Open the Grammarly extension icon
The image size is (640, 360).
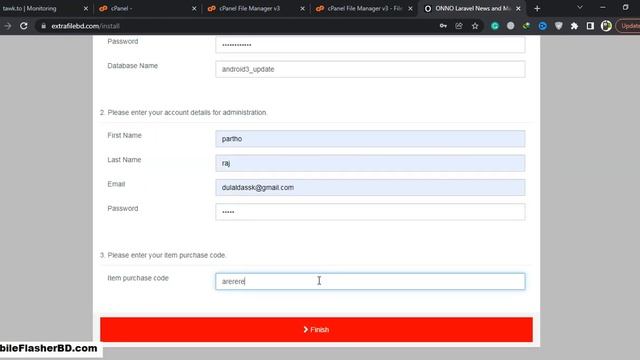click(x=495, y=26)
